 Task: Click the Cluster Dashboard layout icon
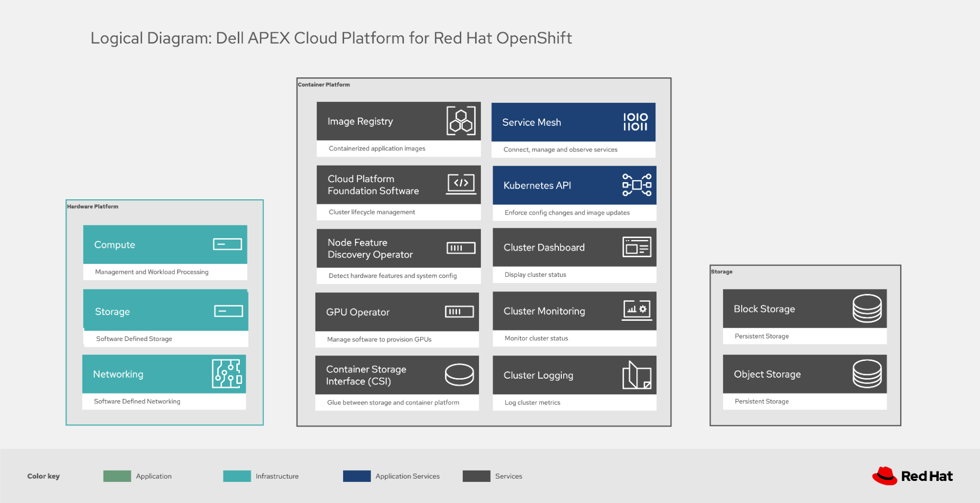click(x=636, y=247)
